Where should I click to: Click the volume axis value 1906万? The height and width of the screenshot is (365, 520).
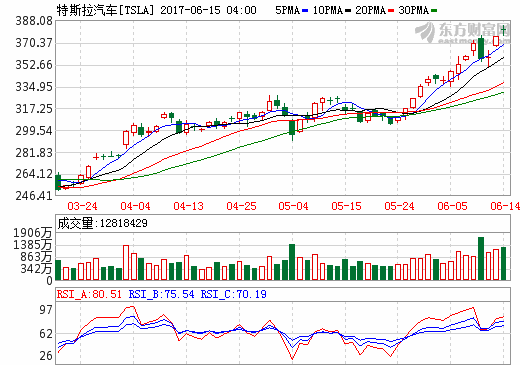[33, 233]
